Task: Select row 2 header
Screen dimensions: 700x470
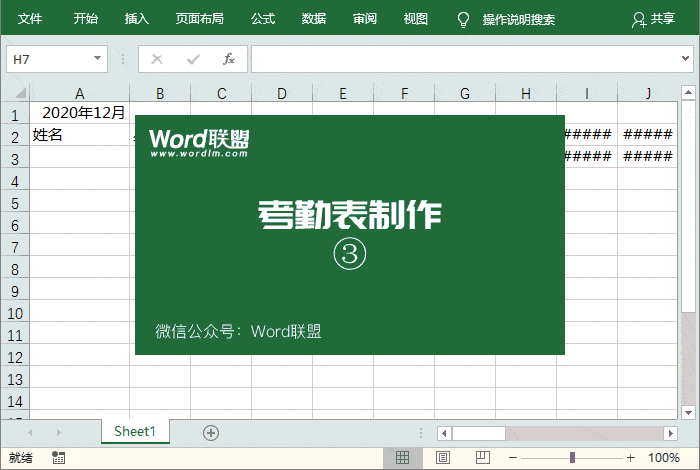Action: [x=15, y=137]
